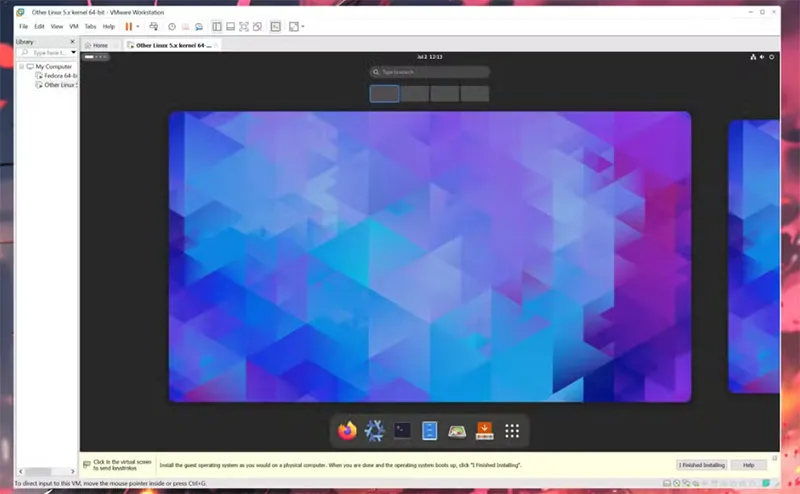This screenshot has width=800, height=494.
Task: Click the VMware Workstation title bar app icon
Action: (x=21, y=12)
